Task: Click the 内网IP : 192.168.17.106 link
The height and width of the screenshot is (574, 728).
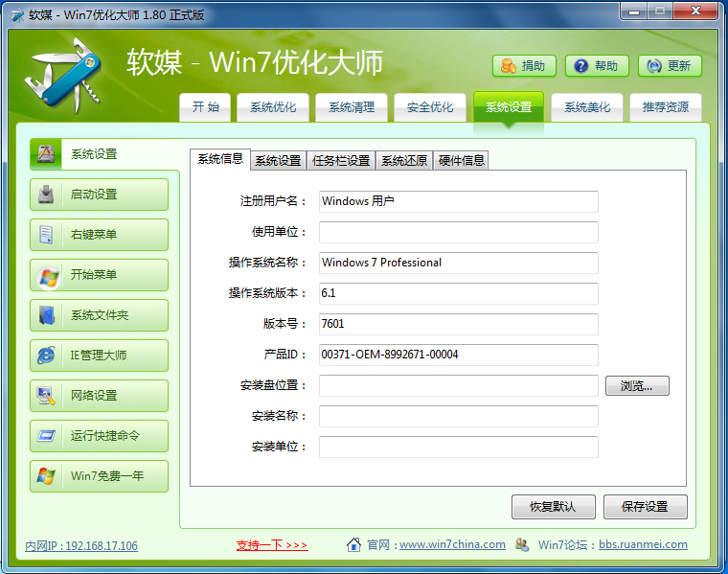Action: coord(81,545)
